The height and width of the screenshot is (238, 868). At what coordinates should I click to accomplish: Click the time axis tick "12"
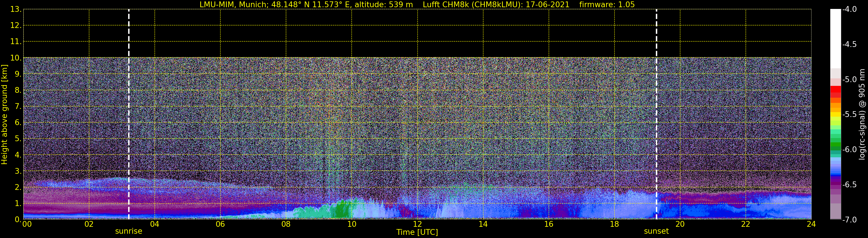tap(417, 224)
